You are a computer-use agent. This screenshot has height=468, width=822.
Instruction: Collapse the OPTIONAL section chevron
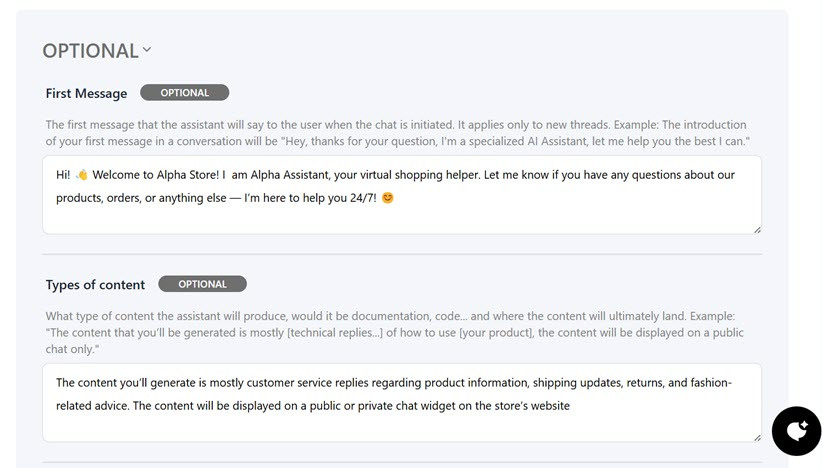[147, 49]
